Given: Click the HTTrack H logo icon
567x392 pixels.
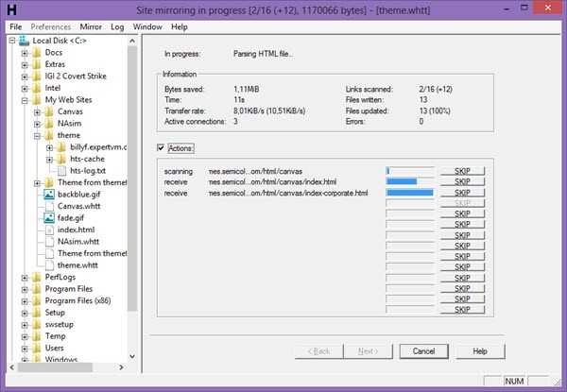Looking at the screenshot, I should (x=11, y=9).
